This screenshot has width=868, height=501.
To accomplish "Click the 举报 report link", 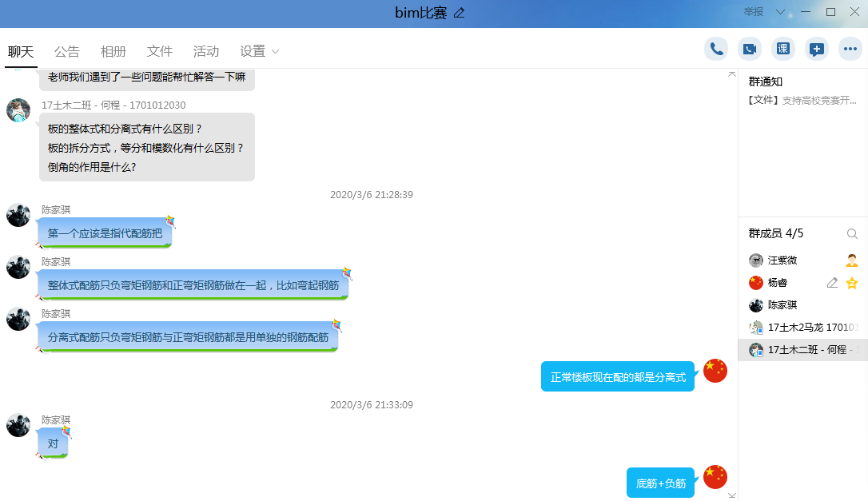I will (753, 12).
